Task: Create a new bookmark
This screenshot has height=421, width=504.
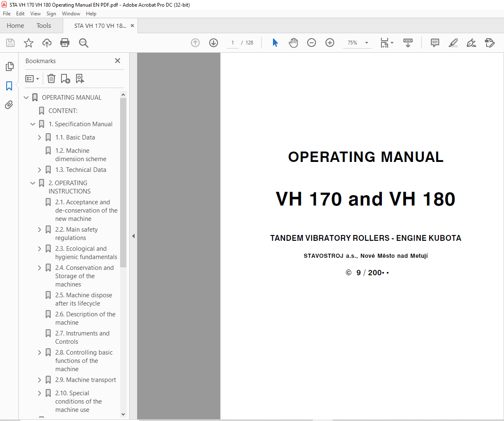Action: [65, 78]
